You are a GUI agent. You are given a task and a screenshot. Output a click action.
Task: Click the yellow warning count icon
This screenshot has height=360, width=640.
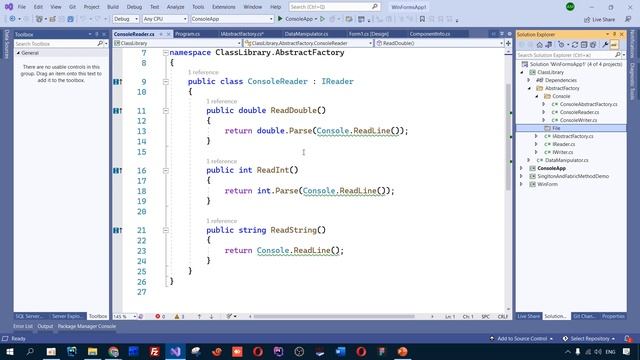coord(177,316)
